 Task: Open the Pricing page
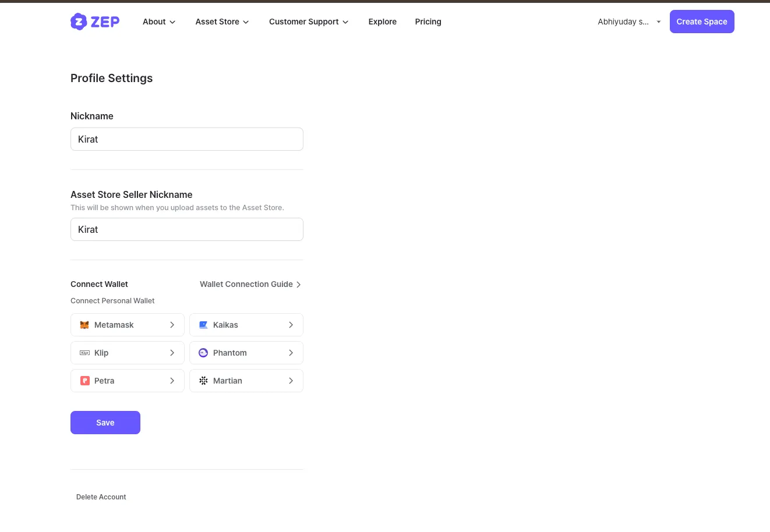point(428,22)
